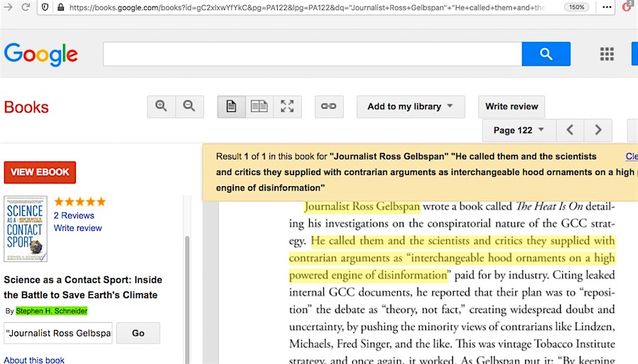Screen dimensions: 638x364
Task: Click author Stephen H. Schneider link
Action: 51,311
